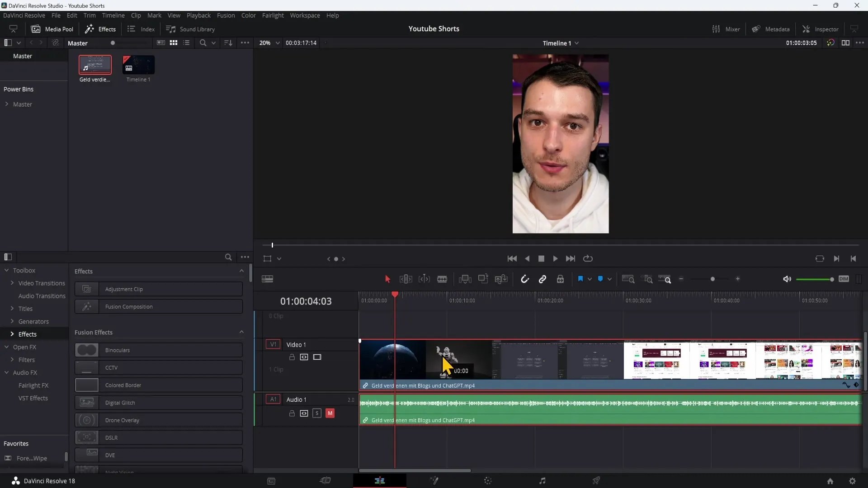Open marker color dropdown arrow
Screen dimensions: 868x488
point(609,279)
